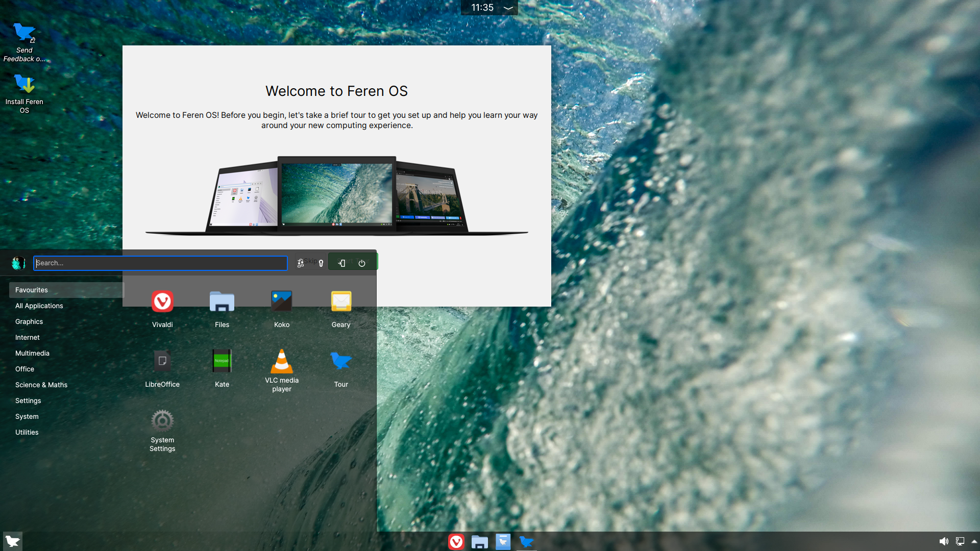Viewport: 980px width, 551px height.
Task: Select the Multimedia category
Action: 32,353
